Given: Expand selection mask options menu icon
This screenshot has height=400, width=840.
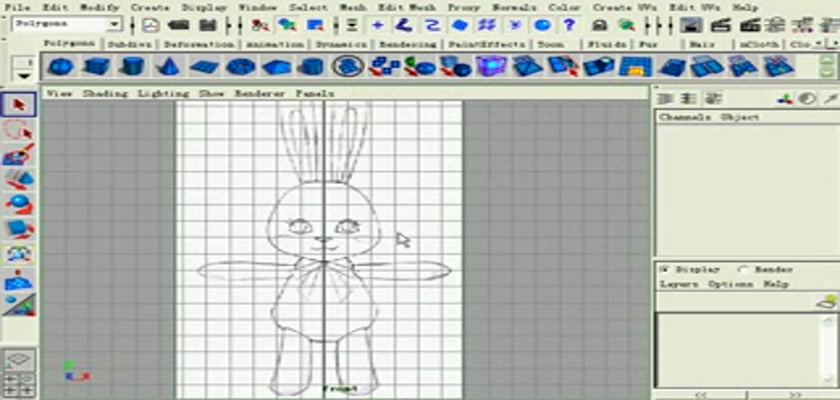Looking at the screenshot, I should tap(351, 25).
